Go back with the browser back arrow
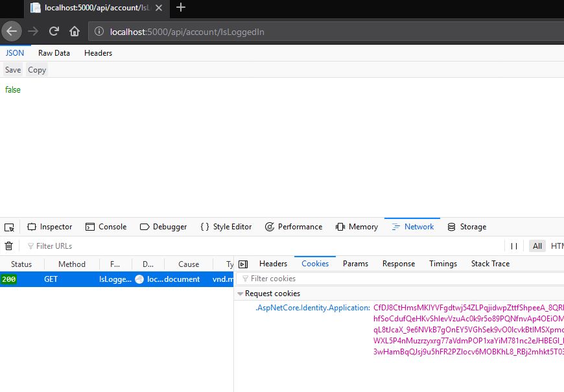This screenshot has width=564, height=392. point(12,32)
